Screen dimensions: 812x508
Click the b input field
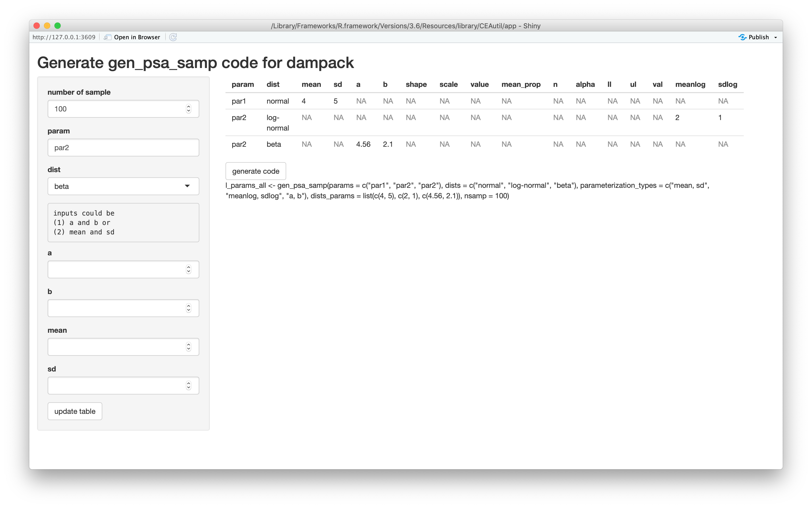tap(116, 308)
